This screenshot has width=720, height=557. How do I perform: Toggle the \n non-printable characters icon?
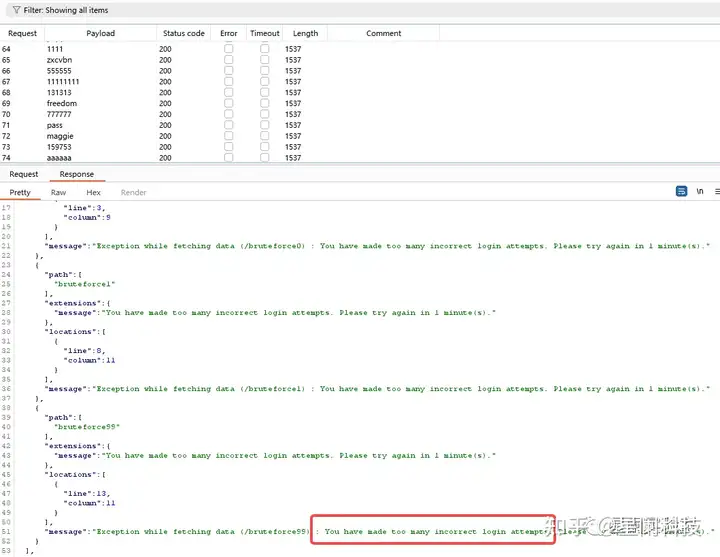tap(700, 191)
